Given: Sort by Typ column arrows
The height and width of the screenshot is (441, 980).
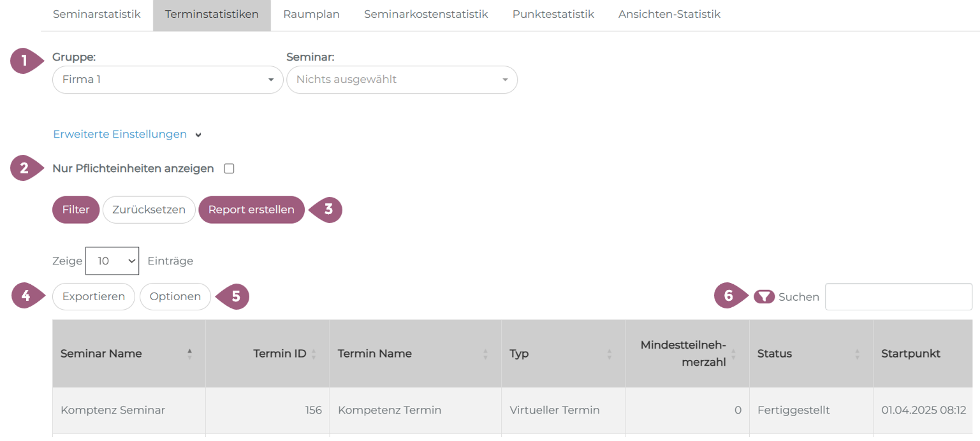Looking at the screenshot, I should point(609,354).
